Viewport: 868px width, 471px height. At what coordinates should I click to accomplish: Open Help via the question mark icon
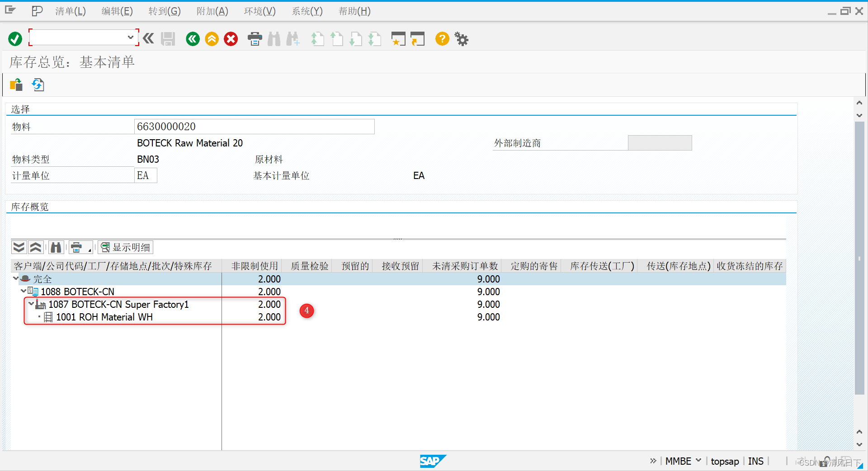click(x=442, y=39)
